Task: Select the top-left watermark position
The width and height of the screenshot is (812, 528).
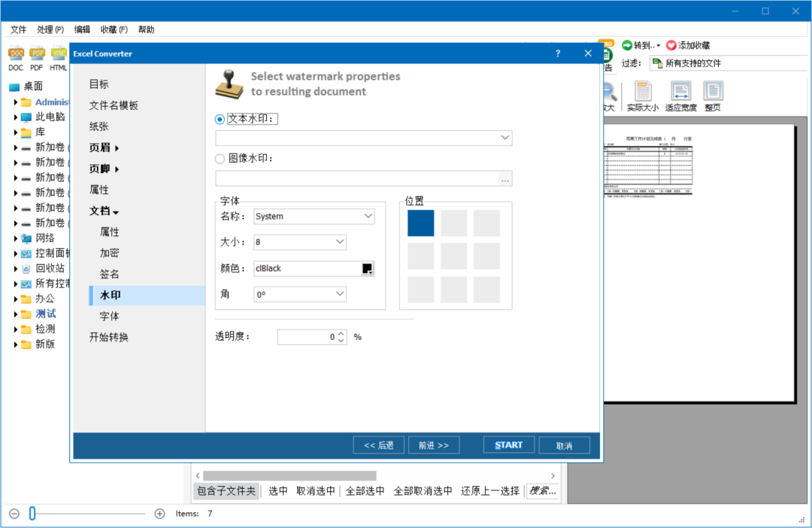Action: [x=420, y=223]
